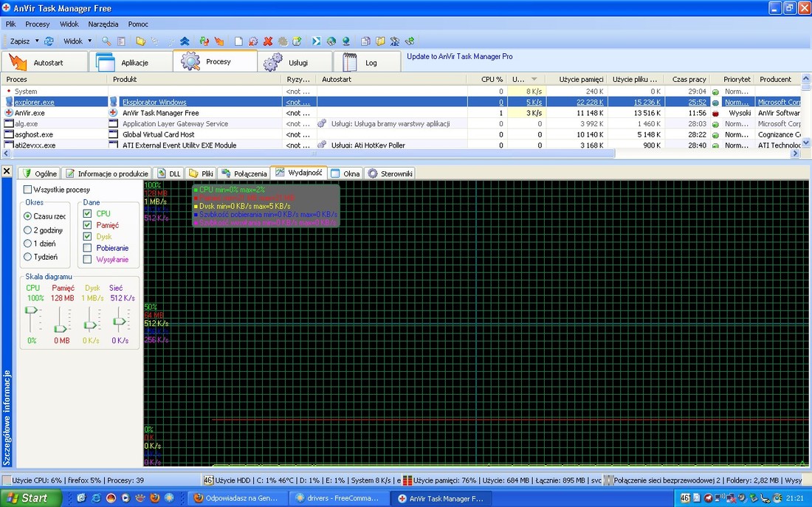The height and width of the screenshot is (507, 812).
Task: Open the Zapisz dropdown arrow
Action: [x=37, y=41]
